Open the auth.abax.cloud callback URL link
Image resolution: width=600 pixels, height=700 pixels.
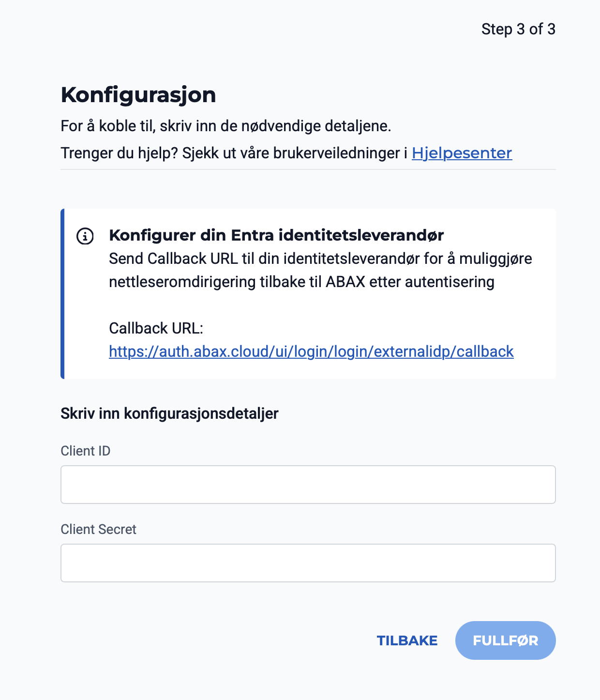tap(311, 351)
